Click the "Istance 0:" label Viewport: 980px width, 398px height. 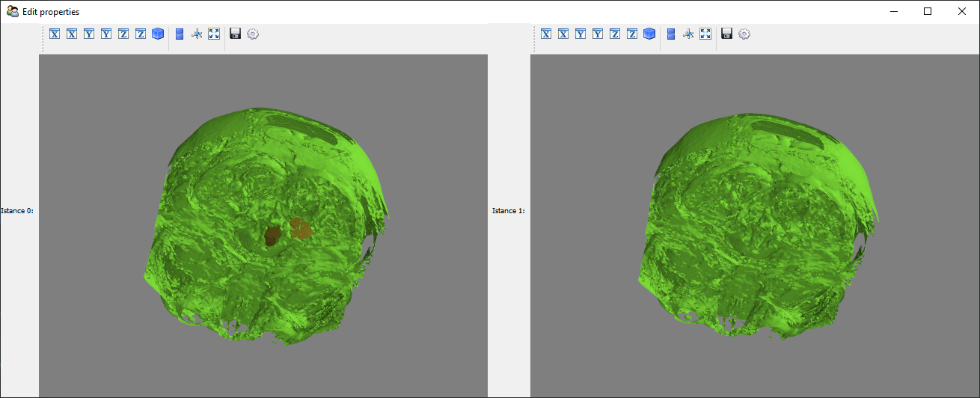tap(17, 211)
